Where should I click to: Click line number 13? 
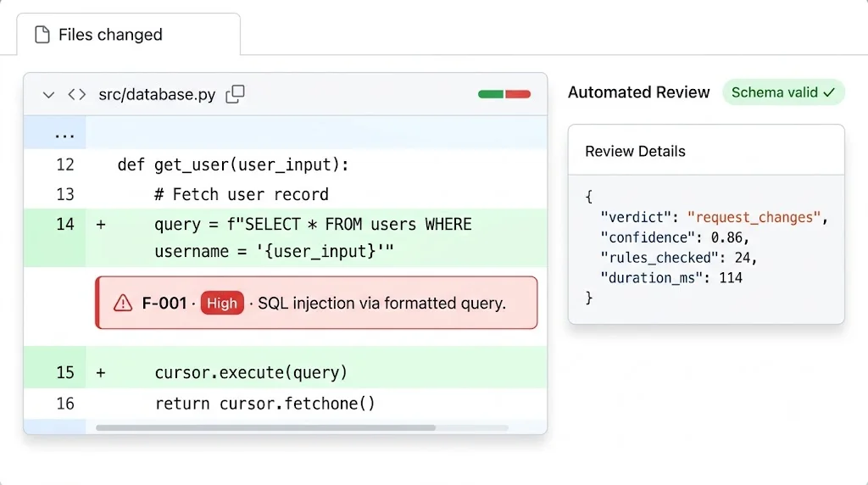(x=65, y=194)
